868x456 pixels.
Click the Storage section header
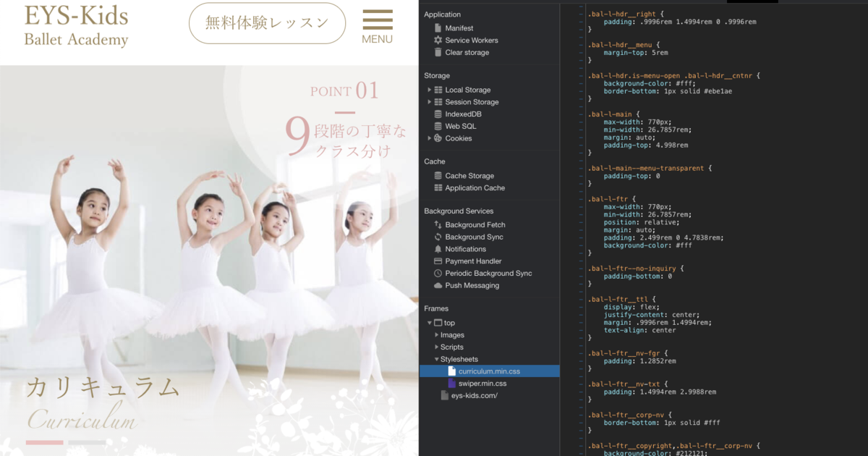click(437, 75)
